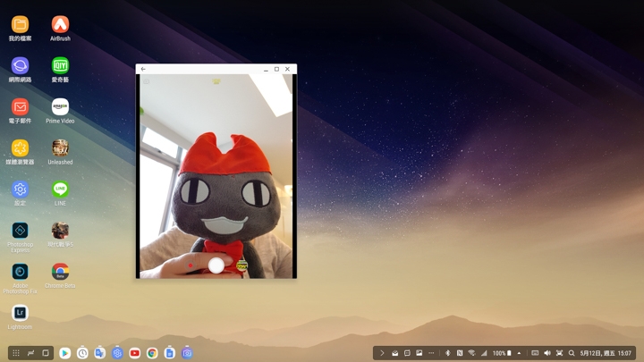
Task: Tap the yellow icon at the viewfinder top
Action: click(216, 81)
